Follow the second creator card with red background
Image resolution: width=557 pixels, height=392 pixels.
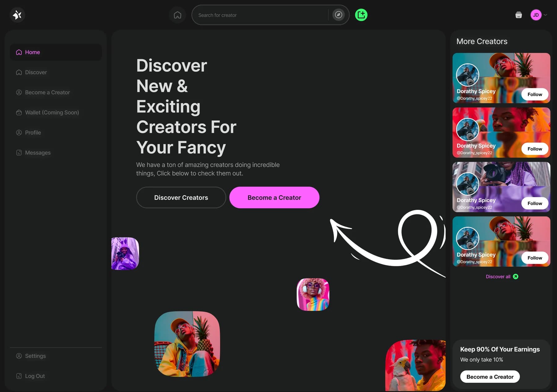click(535, 149)
